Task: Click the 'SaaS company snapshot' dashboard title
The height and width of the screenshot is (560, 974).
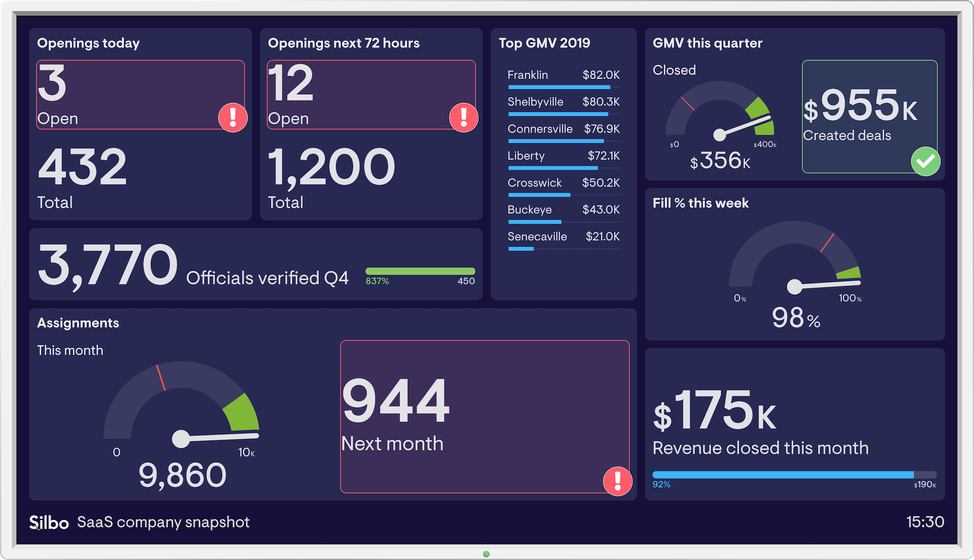Action: coord(163,522)
